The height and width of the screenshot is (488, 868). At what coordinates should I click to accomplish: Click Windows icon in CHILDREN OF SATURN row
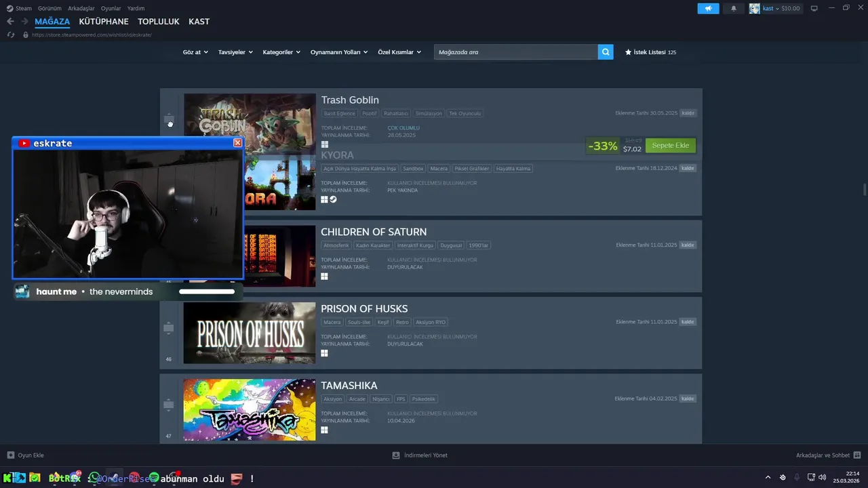(x=325, y=277)
